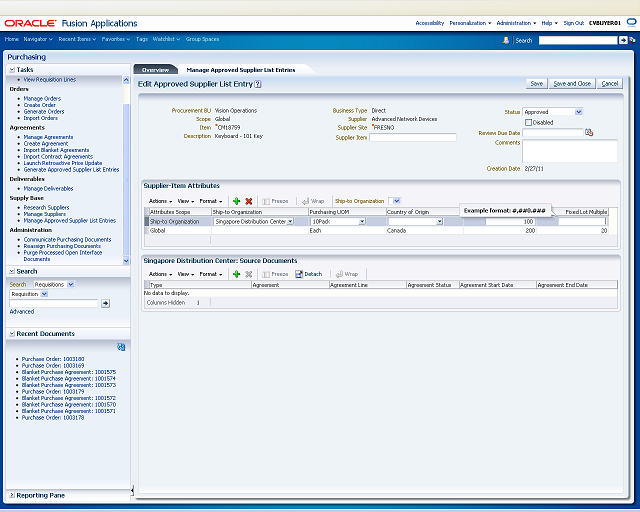Viewport: 640px width, 512px height.
Task: Open Review Due Date calendar picker
Action: click(x=589, y=132)
